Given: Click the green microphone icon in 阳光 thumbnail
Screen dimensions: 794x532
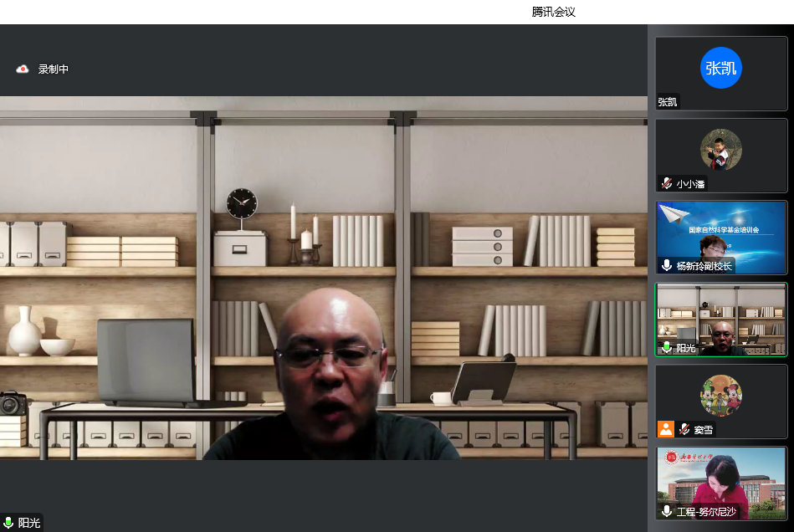Looking at the screenshot, I should (667, 347).
